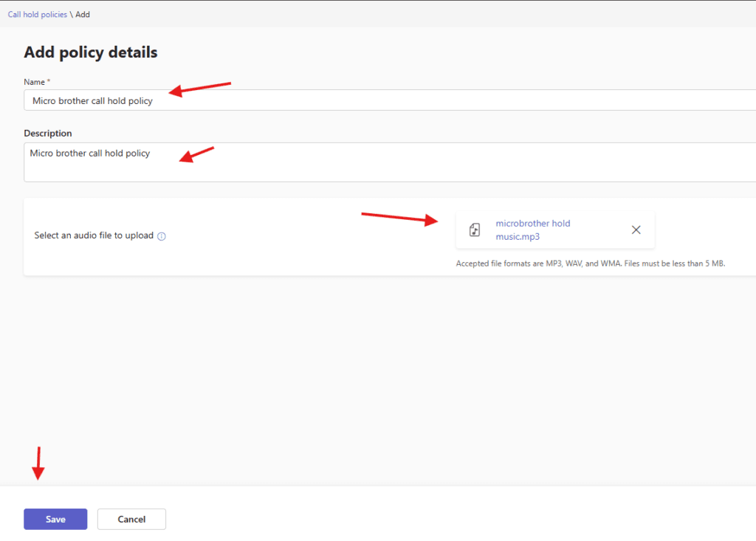Click the Description field label

(x=48, y=134)
